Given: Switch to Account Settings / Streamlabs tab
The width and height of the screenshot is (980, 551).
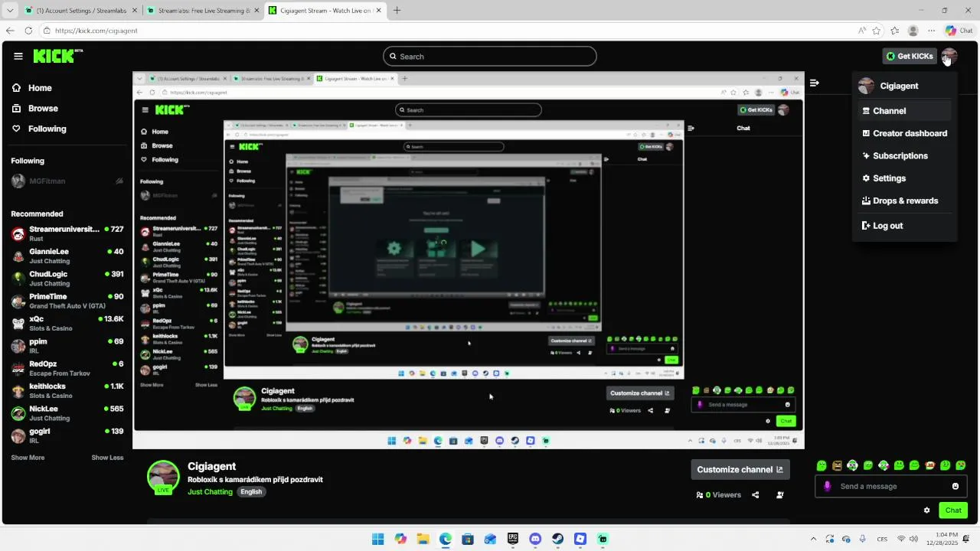Looking at the screenshot, I should tap(80, 11).
